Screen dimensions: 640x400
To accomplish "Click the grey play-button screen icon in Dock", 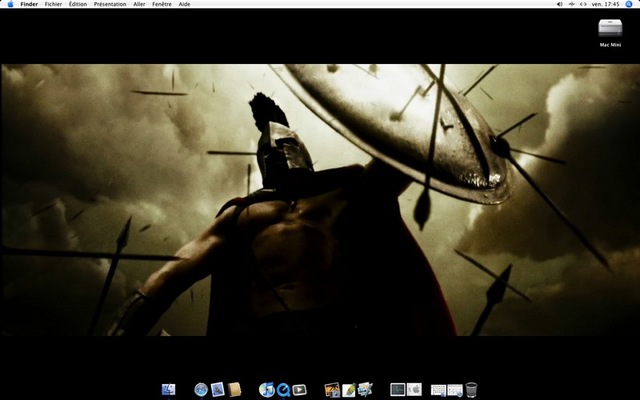I will [299, 390].
